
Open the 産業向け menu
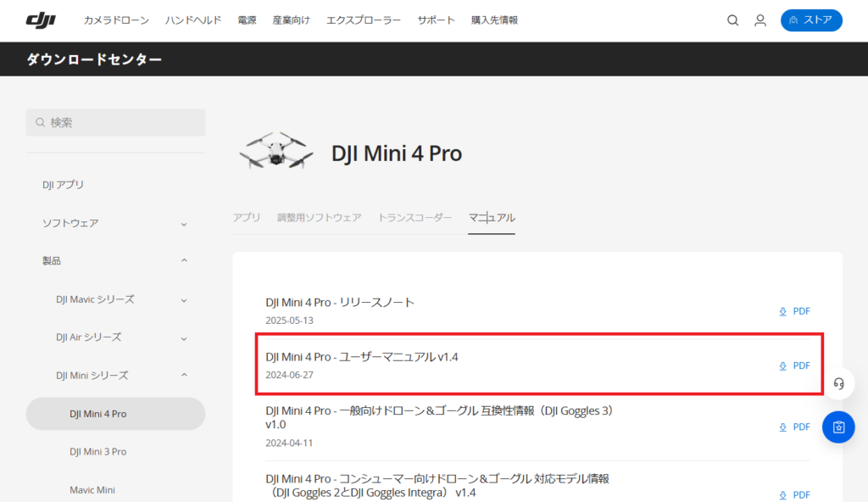(x=292, y=20)
